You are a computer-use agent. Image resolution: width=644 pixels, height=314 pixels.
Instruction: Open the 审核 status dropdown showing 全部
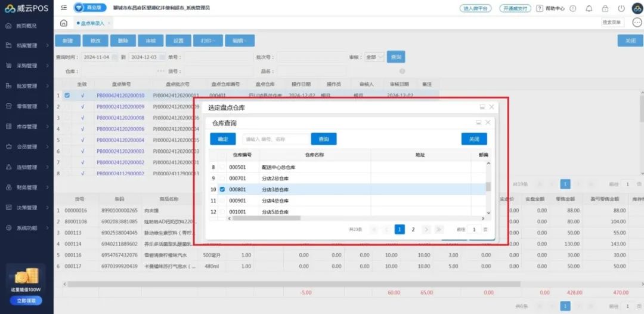click(374, 57)
